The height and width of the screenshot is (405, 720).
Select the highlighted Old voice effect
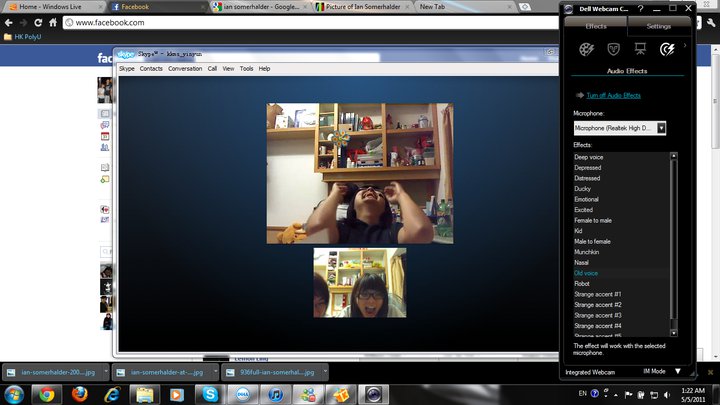(586, 273)
